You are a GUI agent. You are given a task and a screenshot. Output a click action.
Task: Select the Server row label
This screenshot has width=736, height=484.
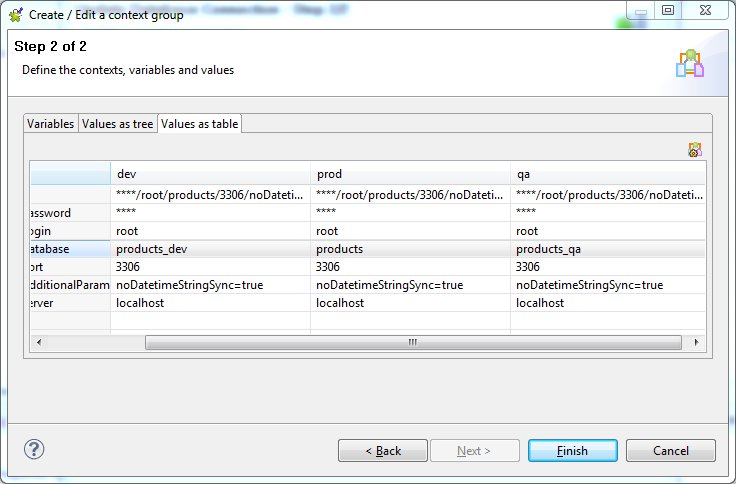70,303
